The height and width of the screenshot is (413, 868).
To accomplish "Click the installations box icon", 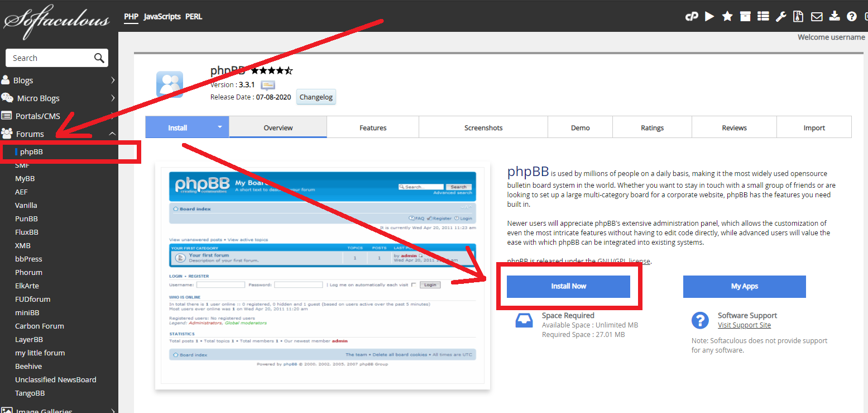I will [745, 17].
